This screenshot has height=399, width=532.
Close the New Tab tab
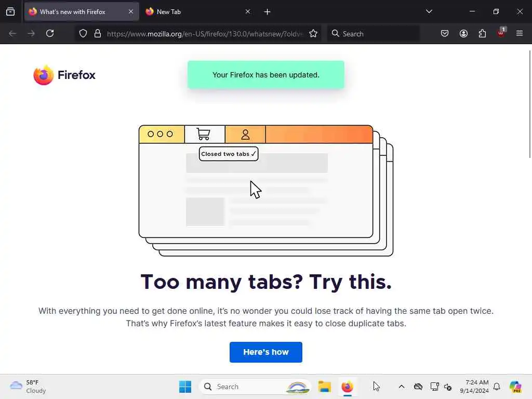pyautogui.click(x=248, y=11)
